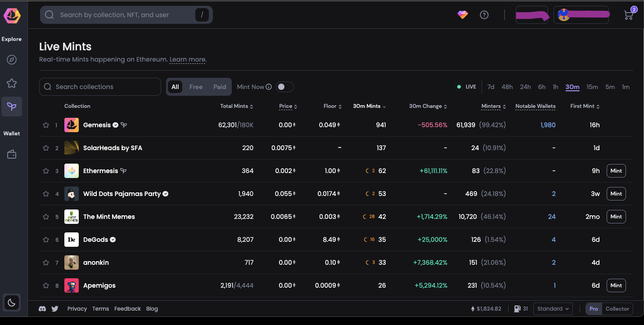Viewport: 644px width, 325px height.
Task: Select the Free filter tab
Action: pyautogui.click(x=196, y=87)
